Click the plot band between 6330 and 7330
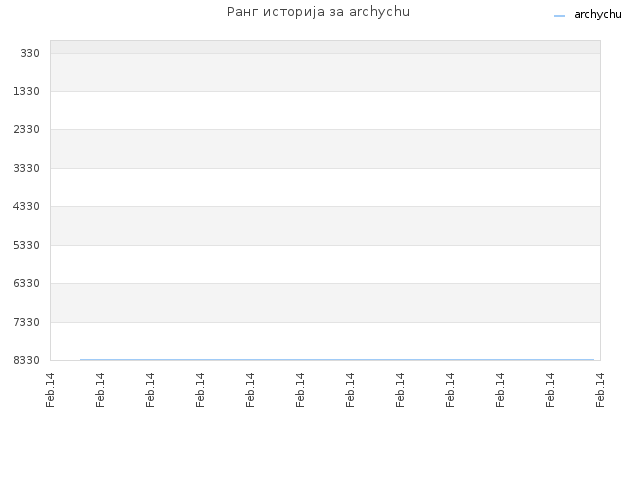The image size is (640, 480). (325, 303)
